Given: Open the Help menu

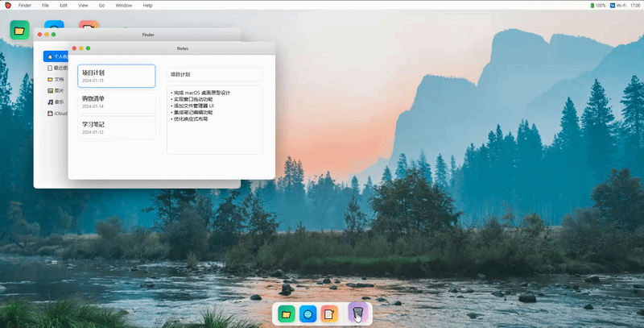Looking at the screenshot, I should [x=147, y=5].
